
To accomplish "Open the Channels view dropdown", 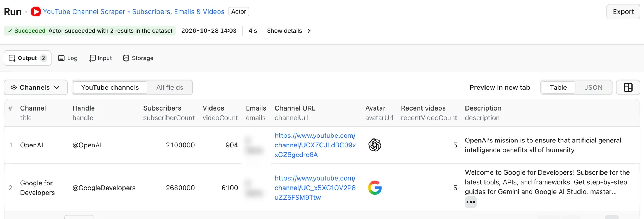I will (35, 87).
